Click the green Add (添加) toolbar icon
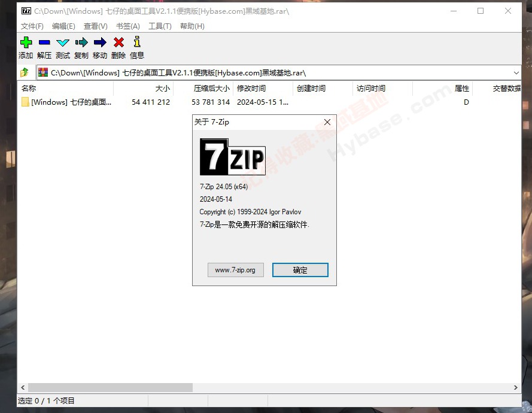The height and width of the screenshot is (413, 532). tap(26, 42)
